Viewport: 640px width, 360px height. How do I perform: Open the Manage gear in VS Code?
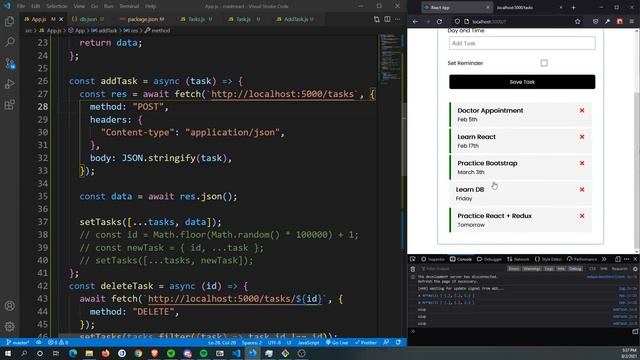9,327
